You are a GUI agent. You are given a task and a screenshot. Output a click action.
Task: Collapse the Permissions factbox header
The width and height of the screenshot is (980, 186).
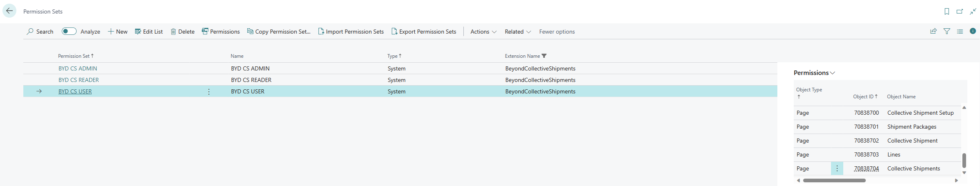point(814,73)
